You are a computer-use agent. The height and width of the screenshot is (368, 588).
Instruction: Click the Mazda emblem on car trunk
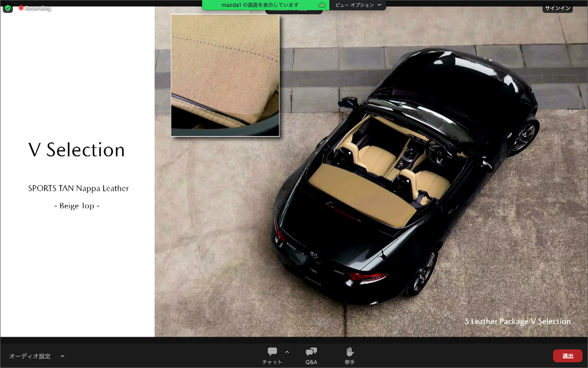[314, 255]
